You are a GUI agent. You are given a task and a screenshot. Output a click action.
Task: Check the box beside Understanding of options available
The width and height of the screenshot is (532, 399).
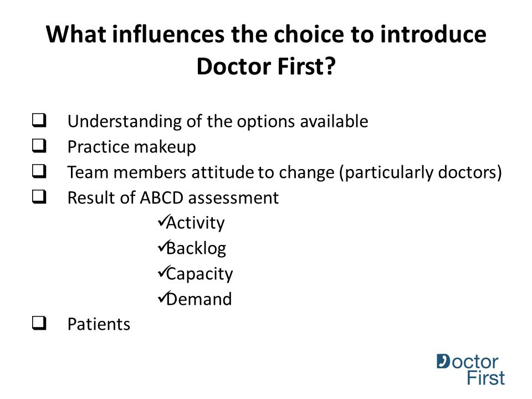[x=39, y=120]
